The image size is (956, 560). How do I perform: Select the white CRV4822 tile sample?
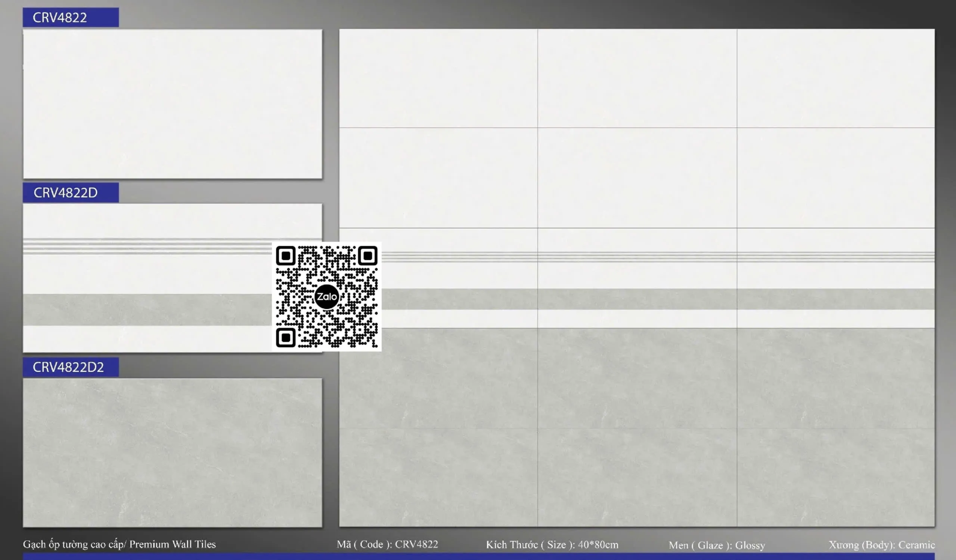click(x=173, y=103)
